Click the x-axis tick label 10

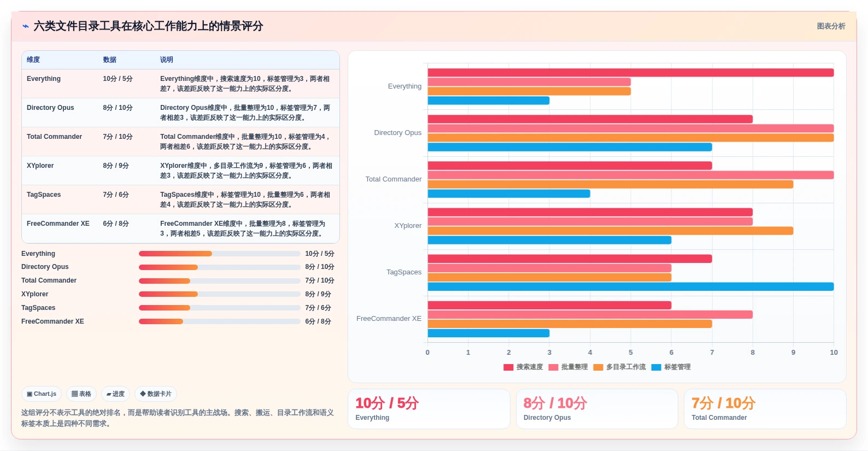pyautogui.click(x=834, y=353)
